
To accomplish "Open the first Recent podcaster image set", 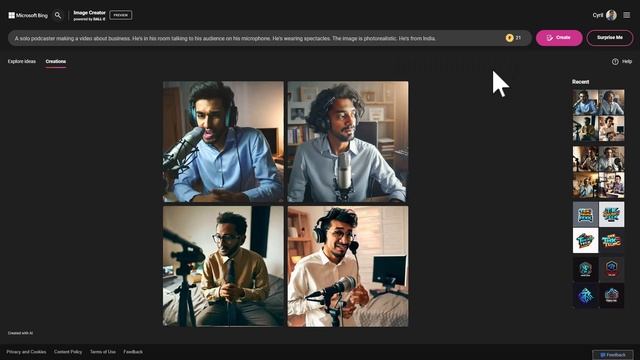I will tap(598, 116).
